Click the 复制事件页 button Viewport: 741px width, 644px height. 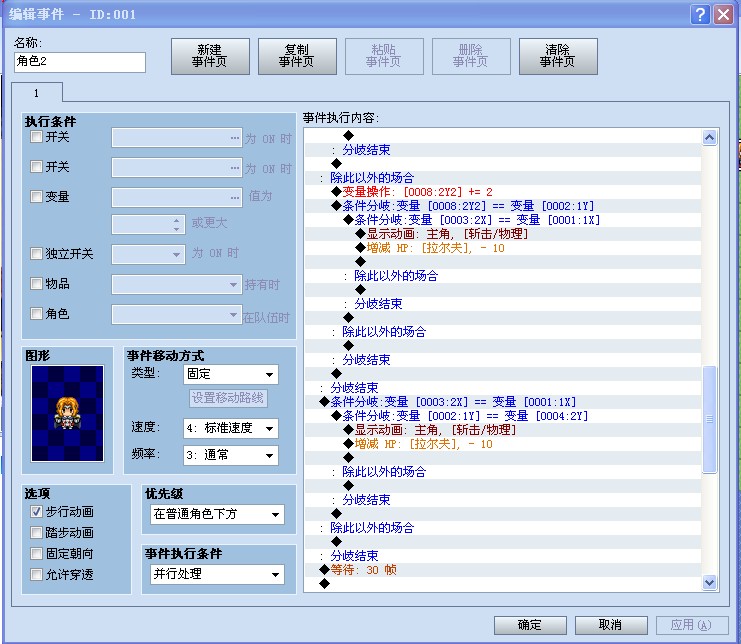297,56
